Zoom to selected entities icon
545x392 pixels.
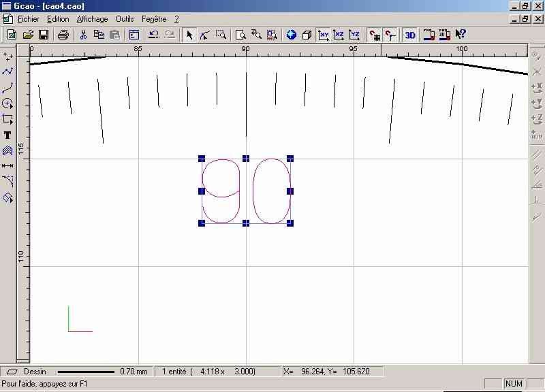tap(272, 35)
